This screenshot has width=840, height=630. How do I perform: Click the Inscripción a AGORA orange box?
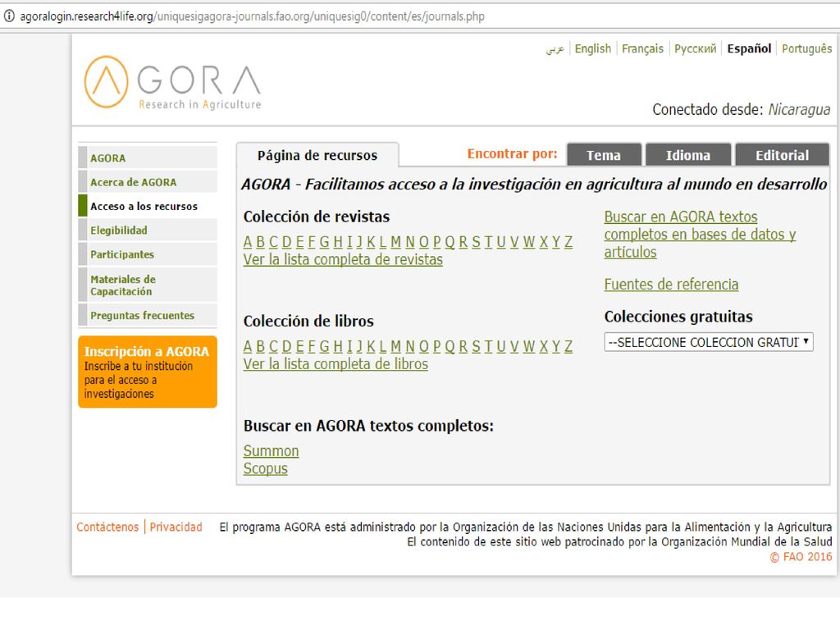148,372
